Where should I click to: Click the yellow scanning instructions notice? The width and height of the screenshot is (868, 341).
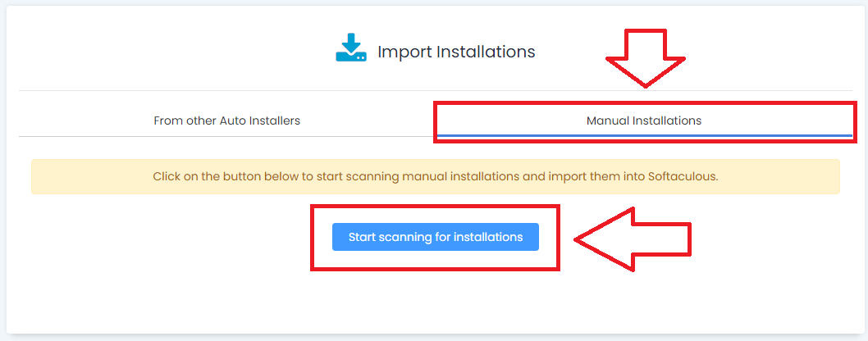(x=436, y=177)
